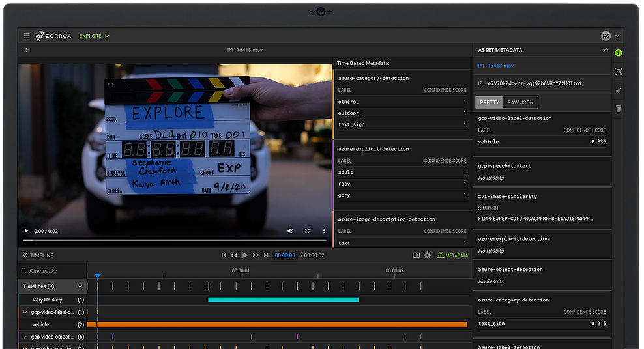Select the vehicle track row
The height and width of the screenshot is (349, 644).
pos(53,324)
